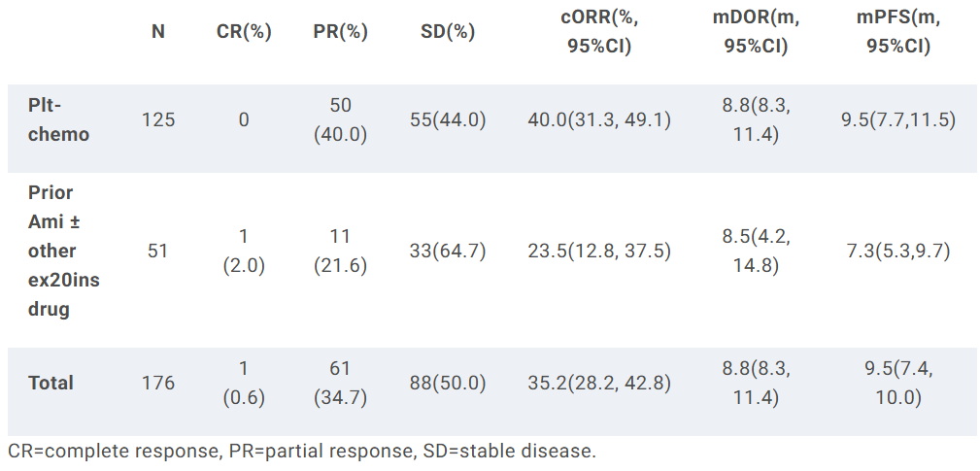Screen dimensions: 980x471
Task: Click the Prior Ami SD value 33(64.7)
Action: tap(448, 251)
